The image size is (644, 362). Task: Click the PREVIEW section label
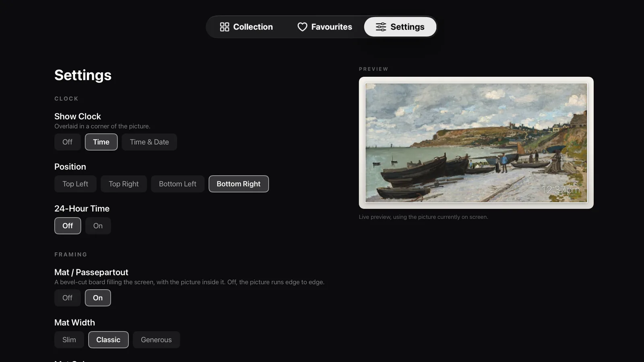point(374,69)
